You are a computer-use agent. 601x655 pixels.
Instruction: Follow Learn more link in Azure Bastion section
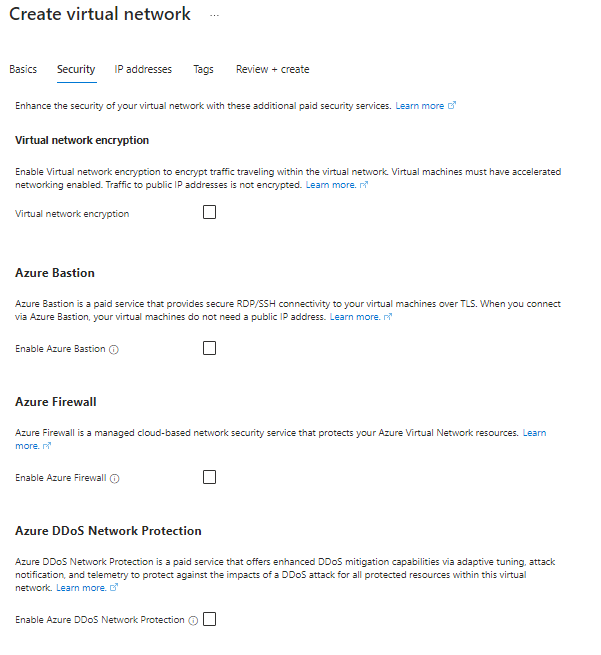coord(355,317)
